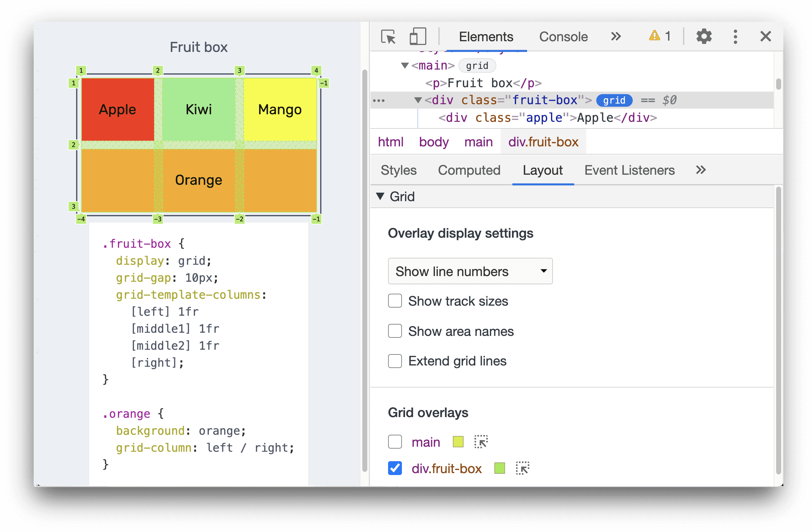Click the div.fruit-box breadcrumb link
Viewport: 812px width, 532px height.
point(543,144)
